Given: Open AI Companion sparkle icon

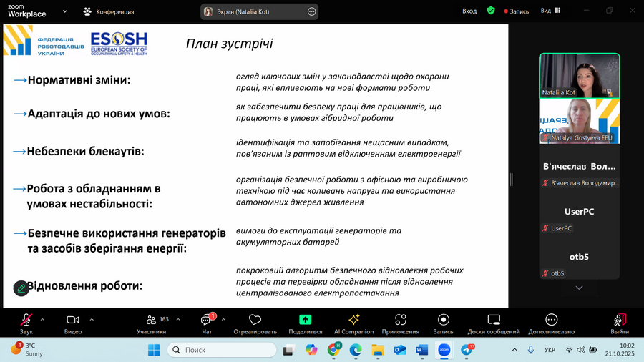Looking at the screenshot, I should [x=353, y=321].
